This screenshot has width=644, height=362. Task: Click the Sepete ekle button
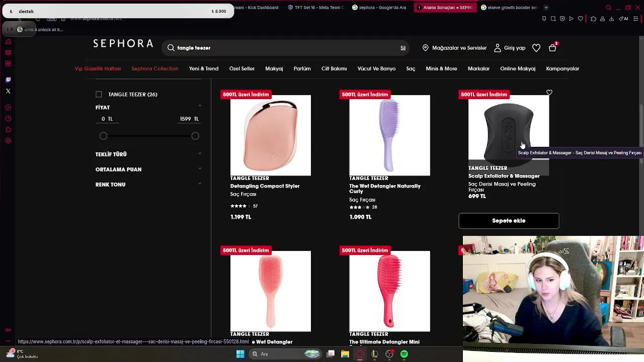point(509,221)
